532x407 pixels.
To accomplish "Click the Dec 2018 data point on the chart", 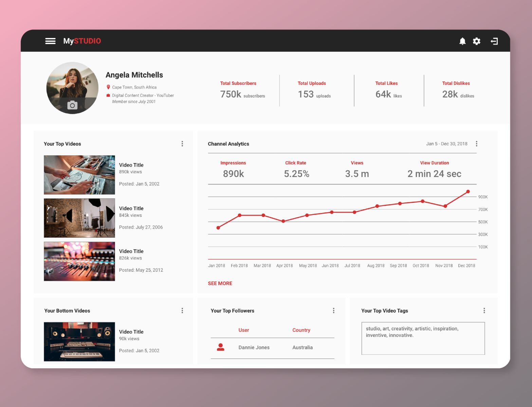I will 467,191.
